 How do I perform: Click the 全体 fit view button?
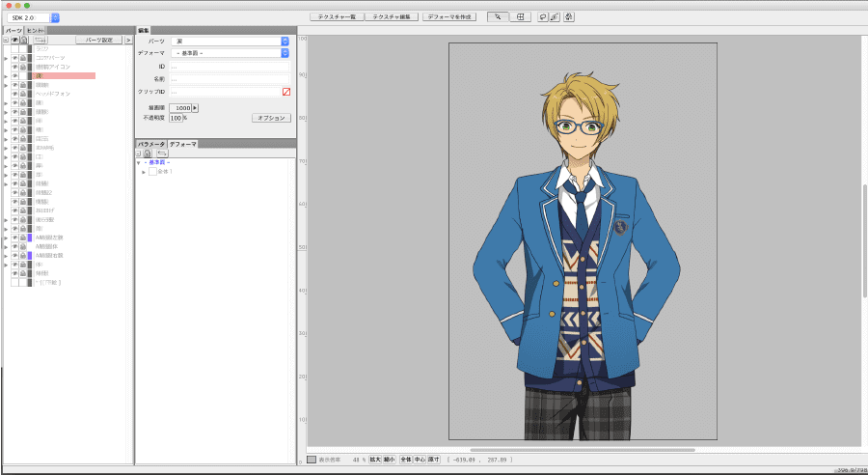[406, 460]
